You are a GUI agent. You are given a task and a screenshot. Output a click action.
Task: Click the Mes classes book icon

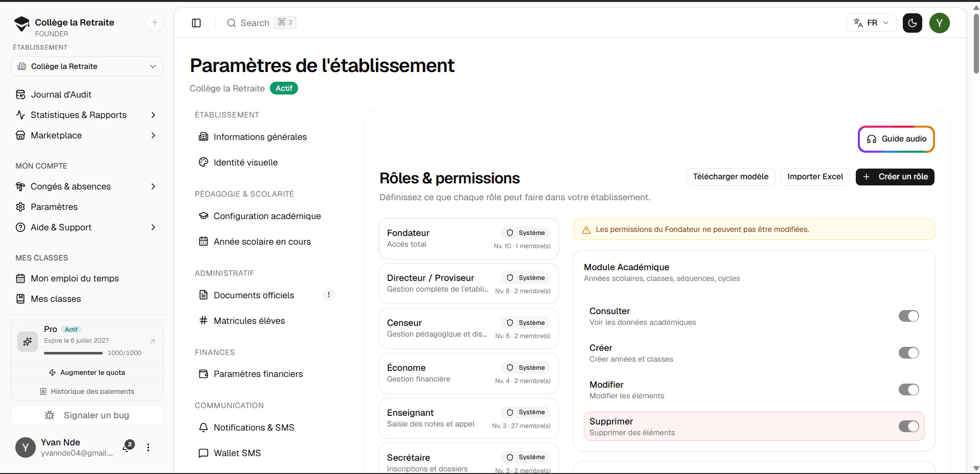pos(20,299)
